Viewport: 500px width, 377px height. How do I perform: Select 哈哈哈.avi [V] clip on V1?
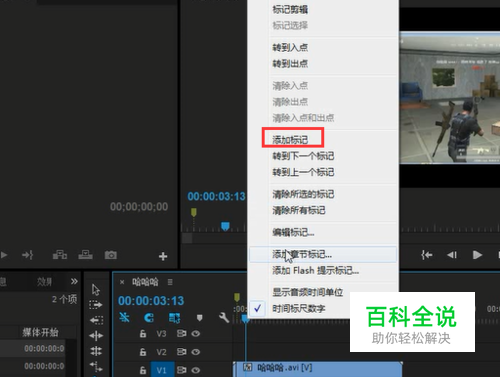coord(318,369)
